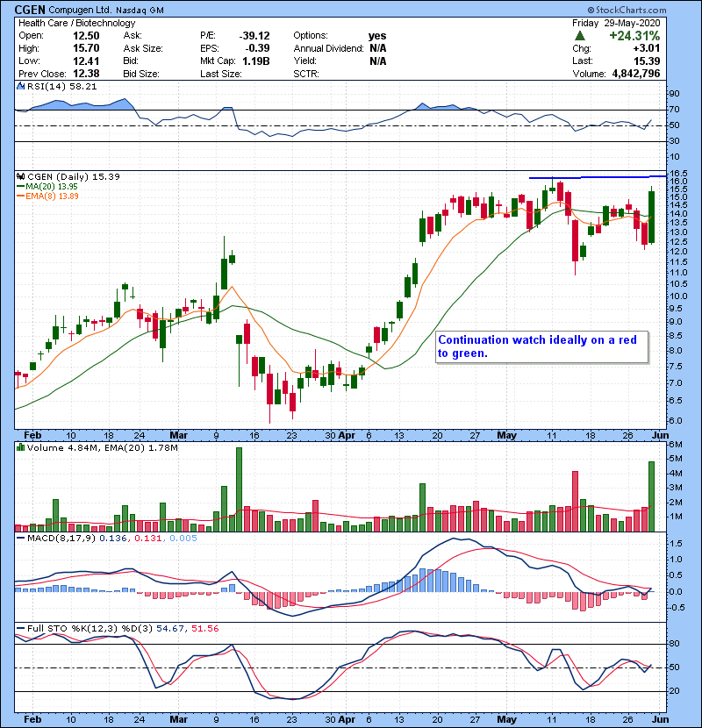Image resolution: width=702 pixels, height=728 pixels.
Task: Click the RSI(14) indicator area icon
Action: point(19,88)
